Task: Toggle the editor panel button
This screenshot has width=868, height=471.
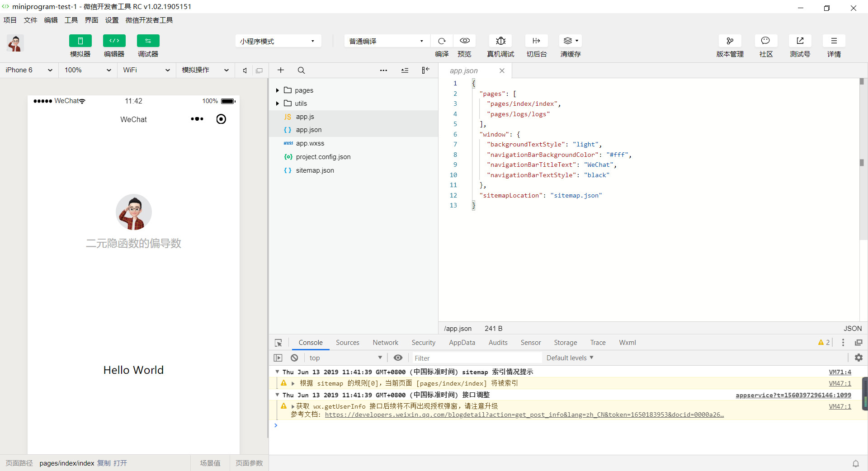Action: tap(114, 41)
